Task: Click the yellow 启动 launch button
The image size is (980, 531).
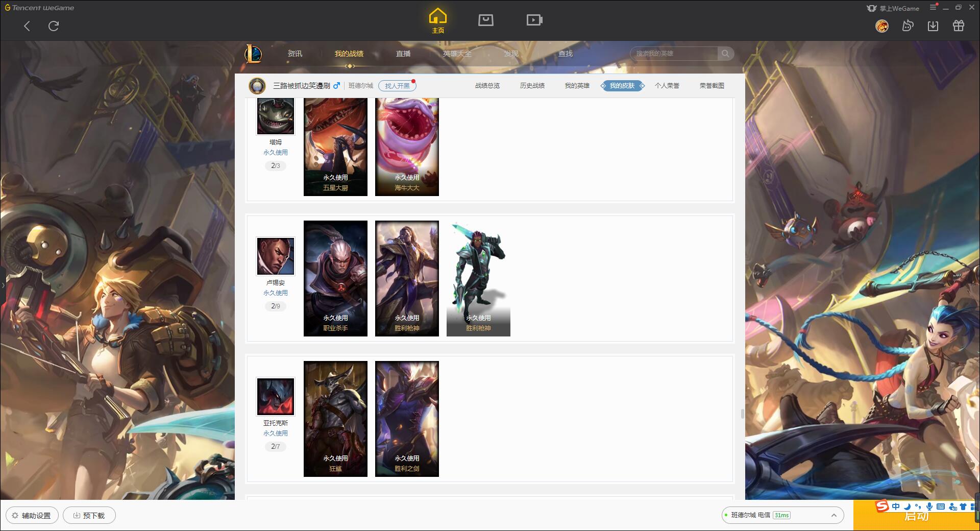Action: coord(916,517)
